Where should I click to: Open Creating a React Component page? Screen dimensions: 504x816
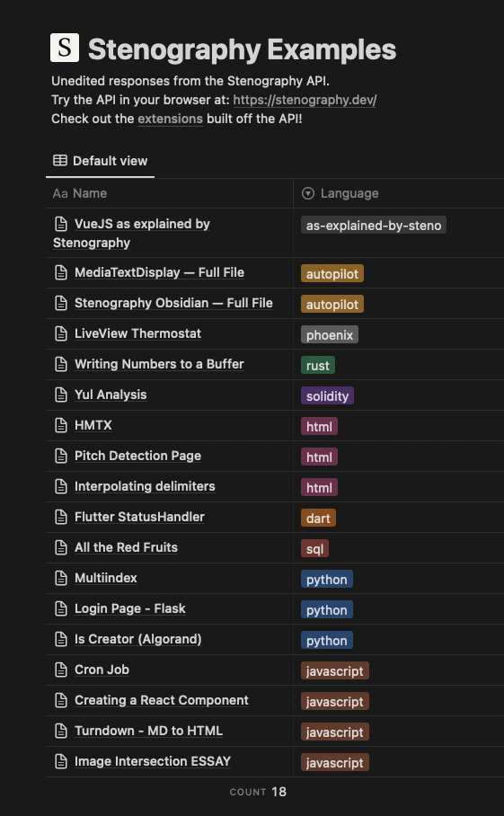pyautogui.click(x=161, y=700)
